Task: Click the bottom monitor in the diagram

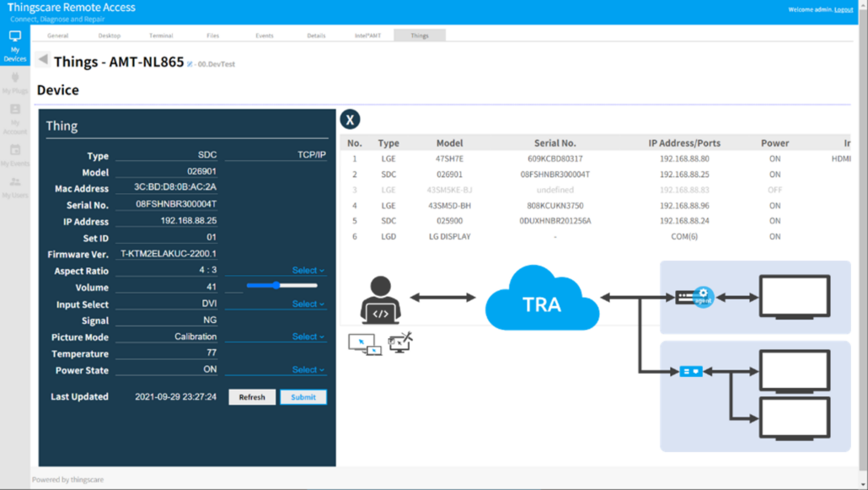Action: point(795,418)
